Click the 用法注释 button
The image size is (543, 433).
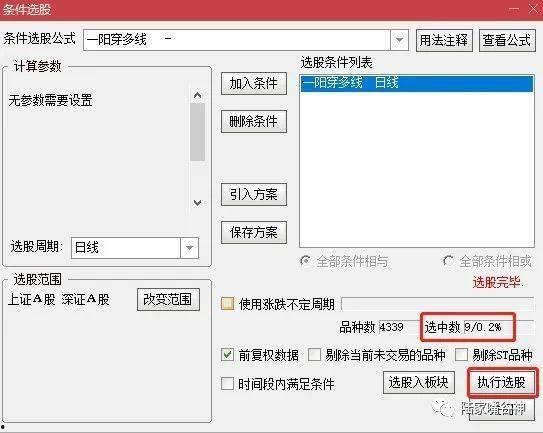(x=444, y=40)
